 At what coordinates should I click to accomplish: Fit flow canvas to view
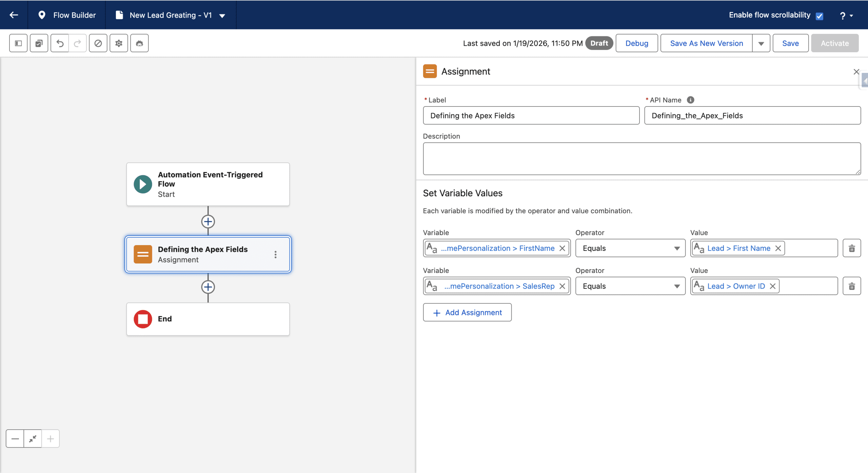pos(33,439)
